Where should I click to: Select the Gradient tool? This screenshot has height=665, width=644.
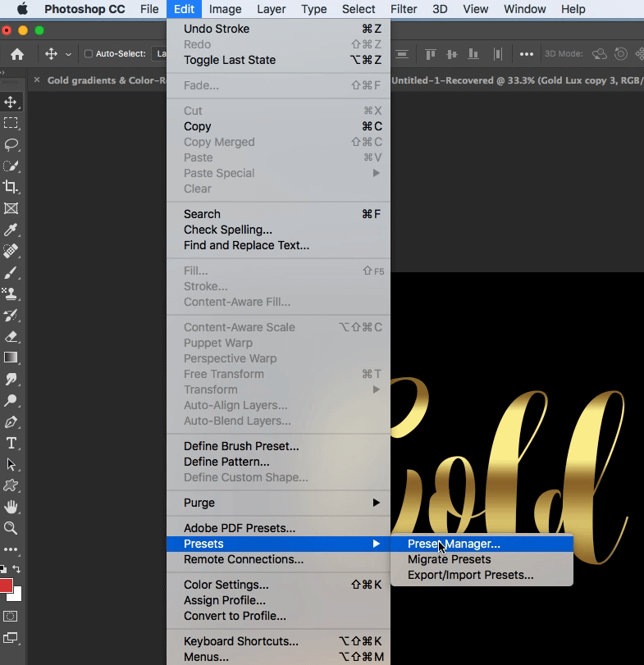11,358
